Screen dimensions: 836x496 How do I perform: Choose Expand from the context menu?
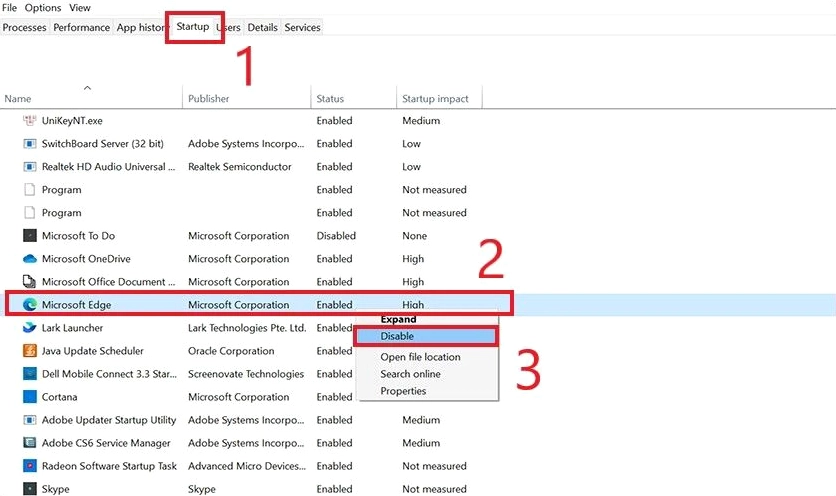[398, 320]
